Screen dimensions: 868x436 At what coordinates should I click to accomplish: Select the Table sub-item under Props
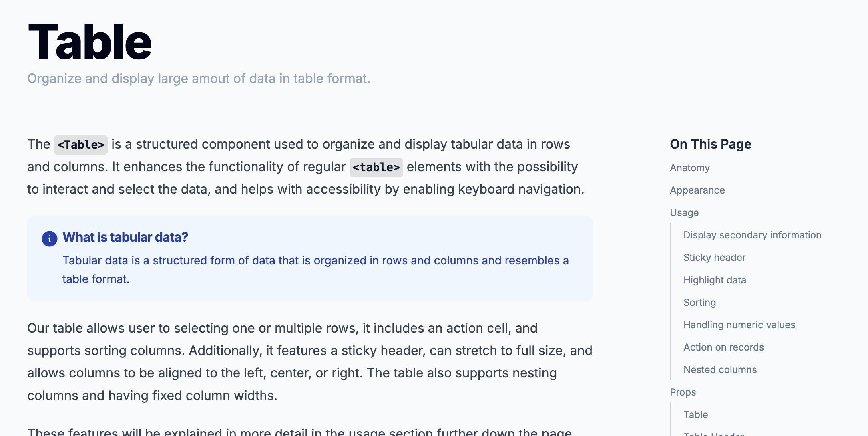coord(695,415)
